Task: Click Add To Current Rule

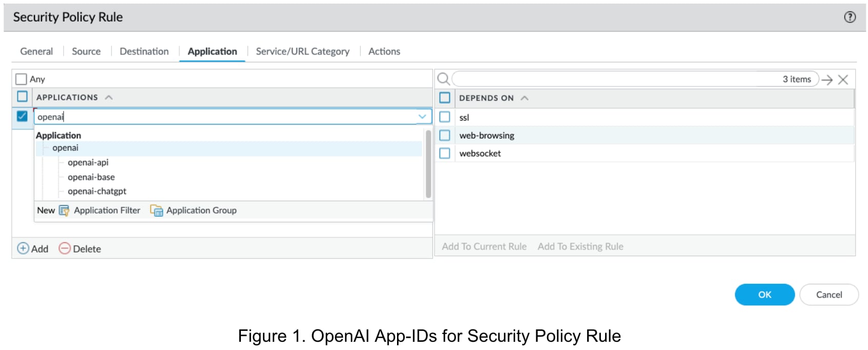Action: click(484, 246)
